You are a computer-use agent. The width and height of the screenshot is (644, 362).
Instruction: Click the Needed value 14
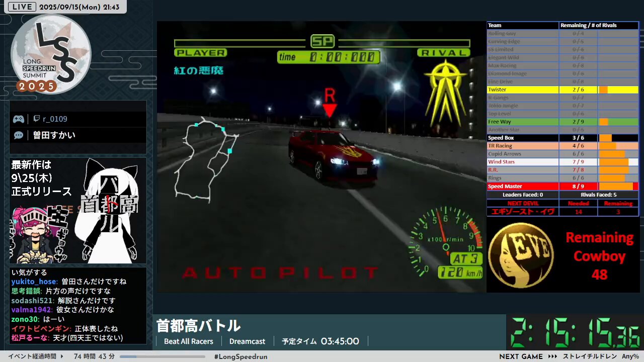coord(578,212)
